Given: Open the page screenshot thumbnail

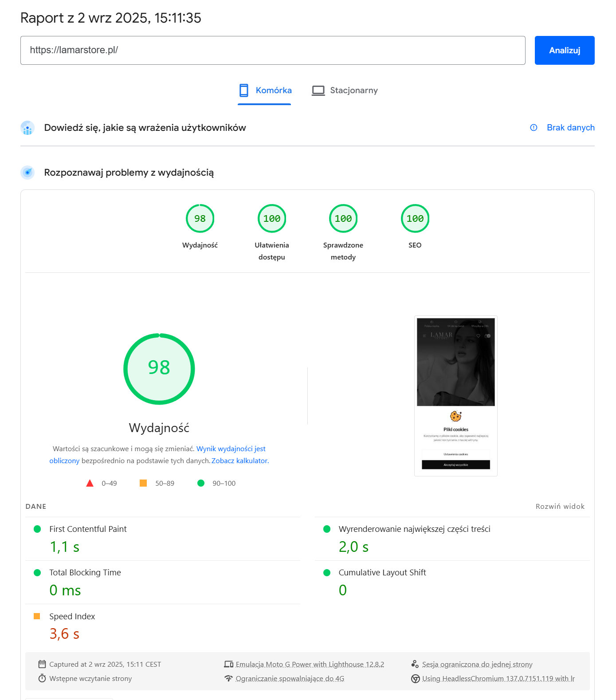Looking at the screenshot, I should (x=456, y=396).
